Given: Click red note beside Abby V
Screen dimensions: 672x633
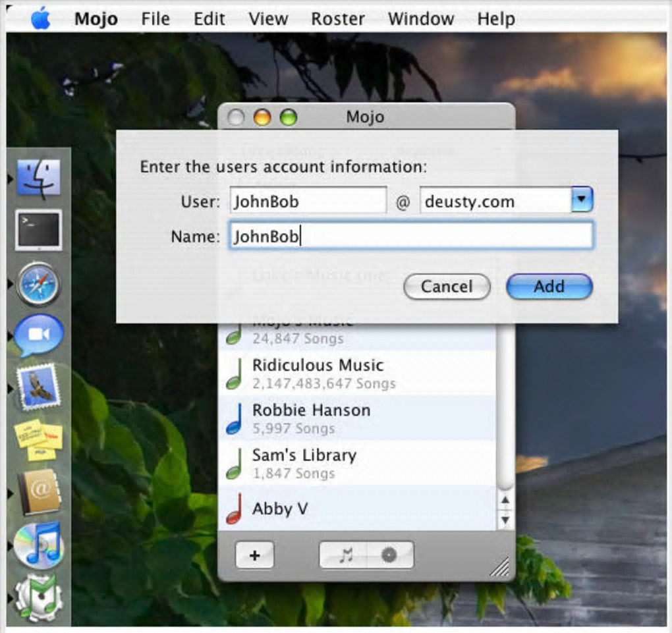Looking at the screenshot, I should [x=235, y=509].
